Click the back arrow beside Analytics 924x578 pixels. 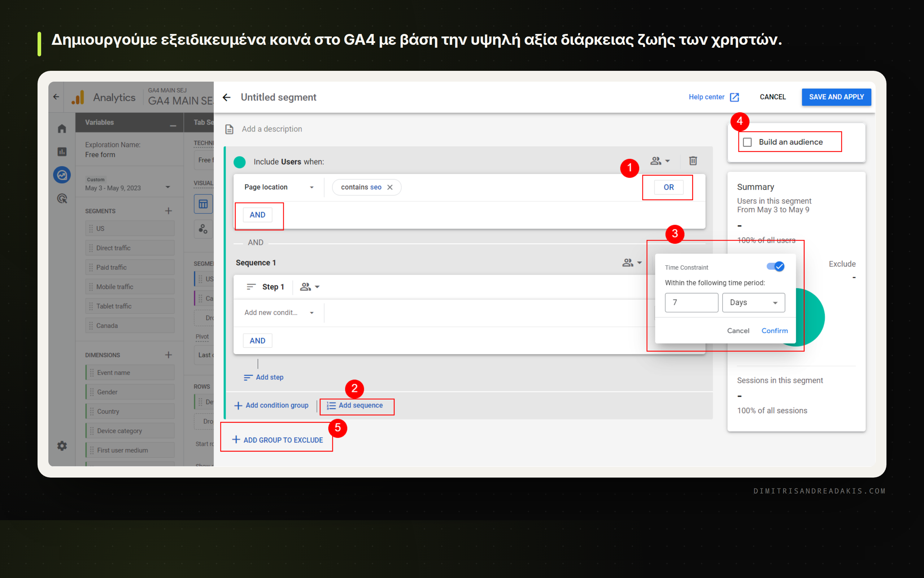(x=56, y=97)
